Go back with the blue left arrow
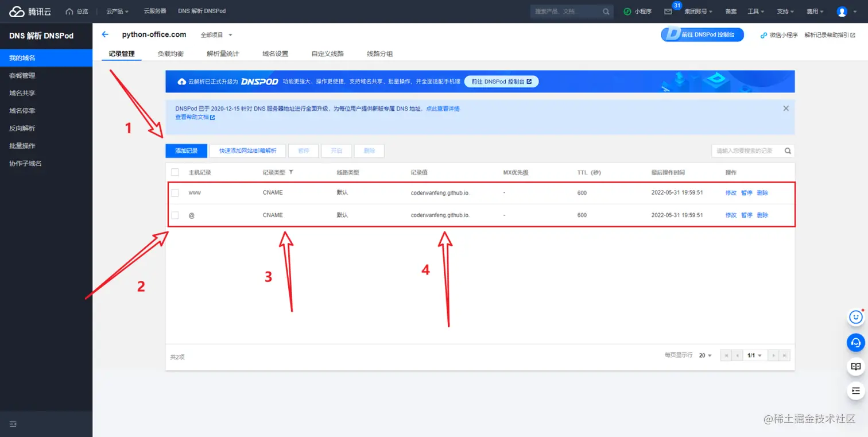Image resolution: width=868 pixels, height=437 pixels. 105,34
